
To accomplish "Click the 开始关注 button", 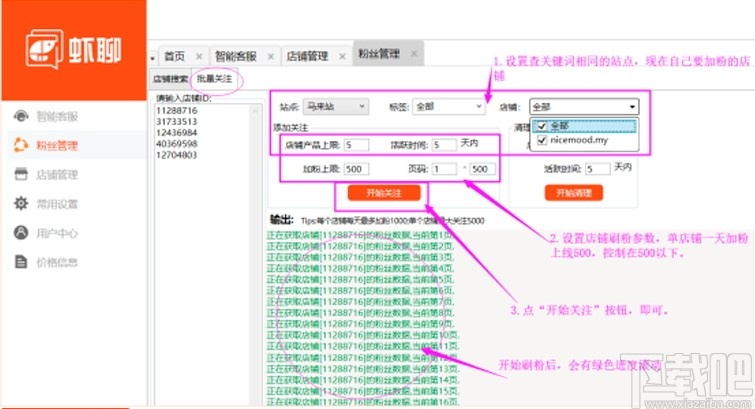I will pyautogui.click(x=384, y=193).
